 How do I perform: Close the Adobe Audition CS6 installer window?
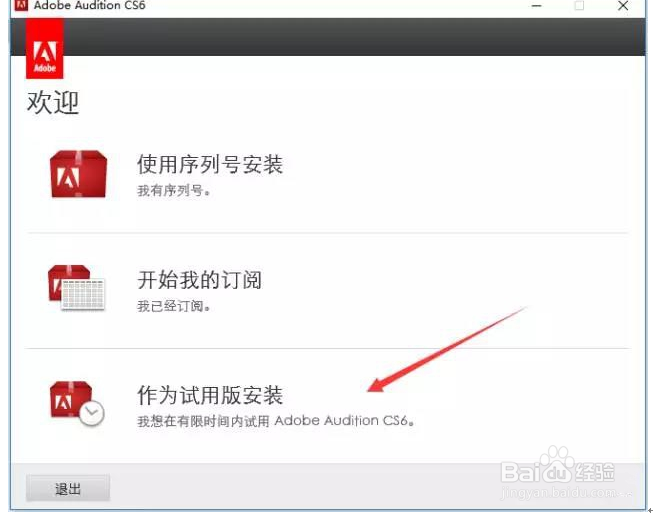tap(623, 6)
